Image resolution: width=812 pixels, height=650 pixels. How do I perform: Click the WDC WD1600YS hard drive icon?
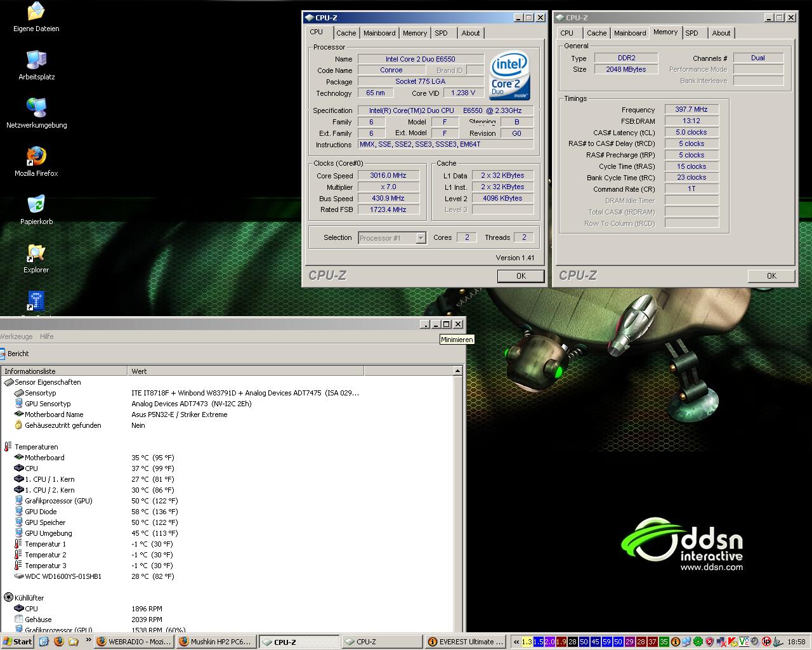click(19, 576)
